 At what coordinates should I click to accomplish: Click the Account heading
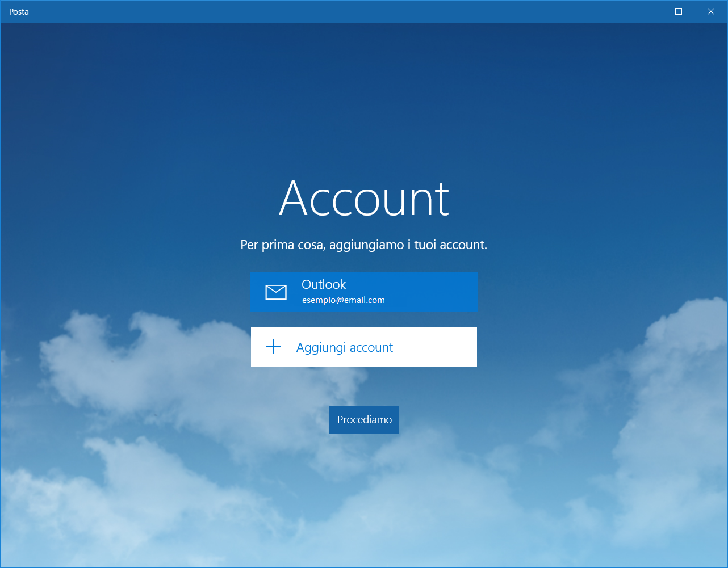click(364, 197)
